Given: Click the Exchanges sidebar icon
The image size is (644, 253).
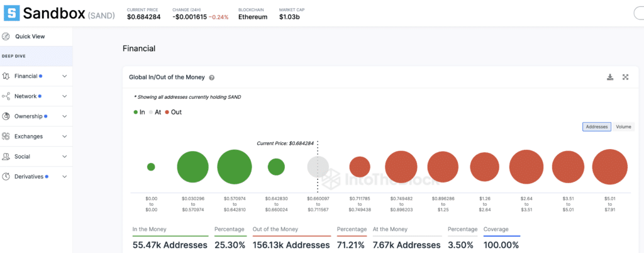Looking at the screenshot, I should [6, 137].
